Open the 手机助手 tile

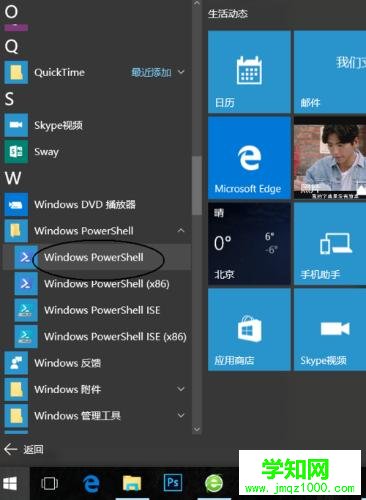[x=330, y=244]
